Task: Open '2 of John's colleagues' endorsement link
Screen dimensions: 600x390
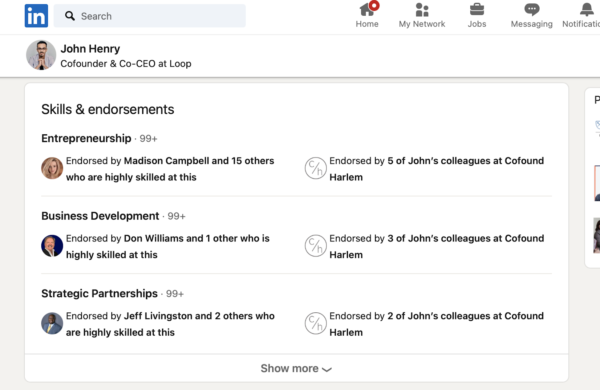Action: pos(437,324)
